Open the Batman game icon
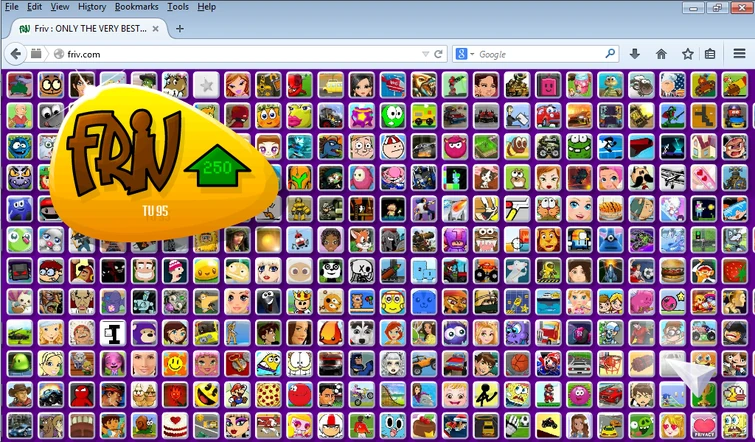The height and width of the screenshot is (442, 755). coord(362,364)
